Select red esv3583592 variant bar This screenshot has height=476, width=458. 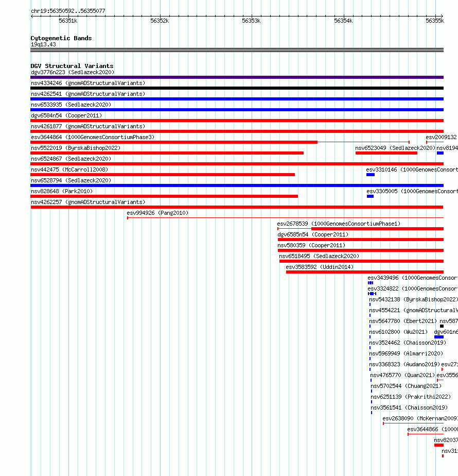(x=364, y=272)
